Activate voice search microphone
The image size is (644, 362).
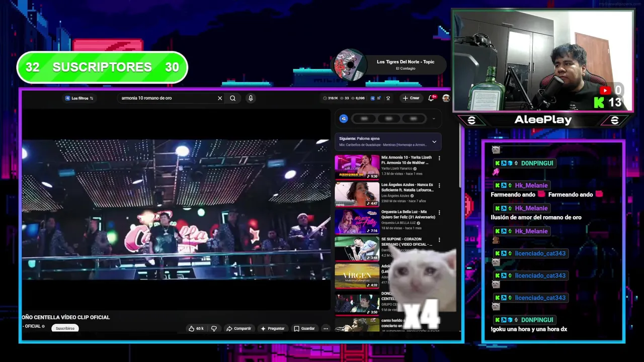[251, 98]
